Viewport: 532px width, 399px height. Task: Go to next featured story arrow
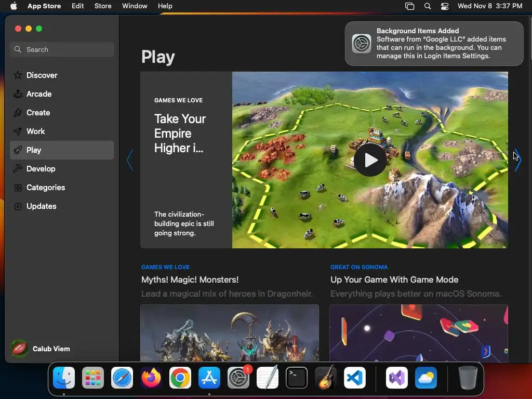(x=517, y=160)
